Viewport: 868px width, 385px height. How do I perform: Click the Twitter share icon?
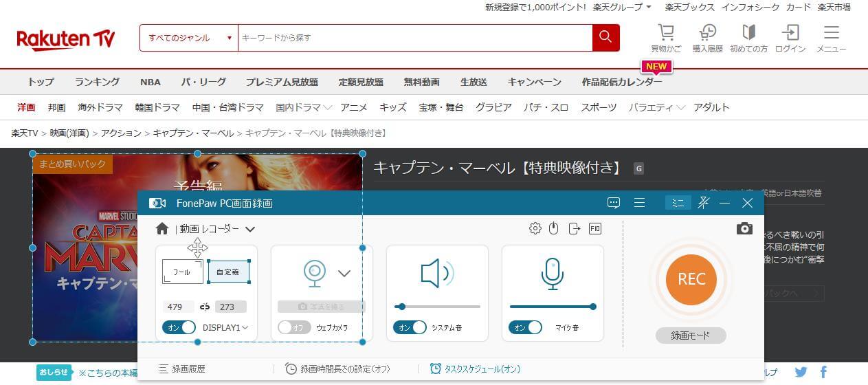801,372
